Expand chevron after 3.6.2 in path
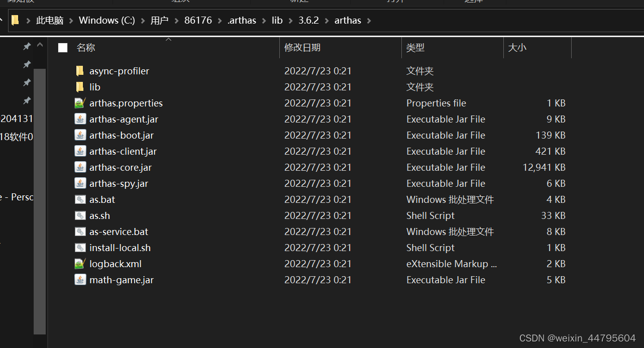This screenshot has height=348, width=644. [327, 21]
